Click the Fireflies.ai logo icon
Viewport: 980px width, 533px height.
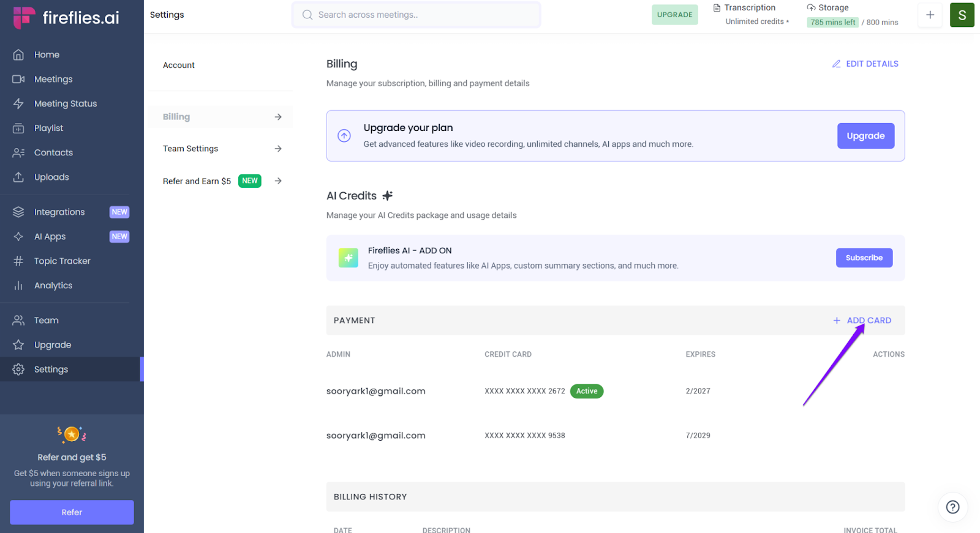point(24,18)
